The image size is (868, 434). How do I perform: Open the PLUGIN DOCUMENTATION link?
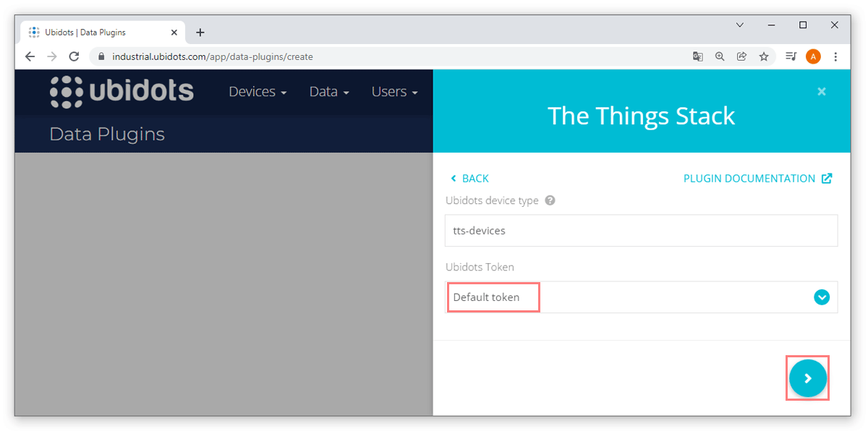757,179
